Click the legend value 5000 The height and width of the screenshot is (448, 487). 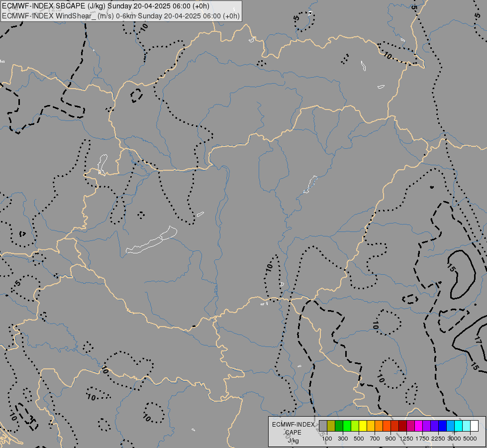click(x=470, y=439)
